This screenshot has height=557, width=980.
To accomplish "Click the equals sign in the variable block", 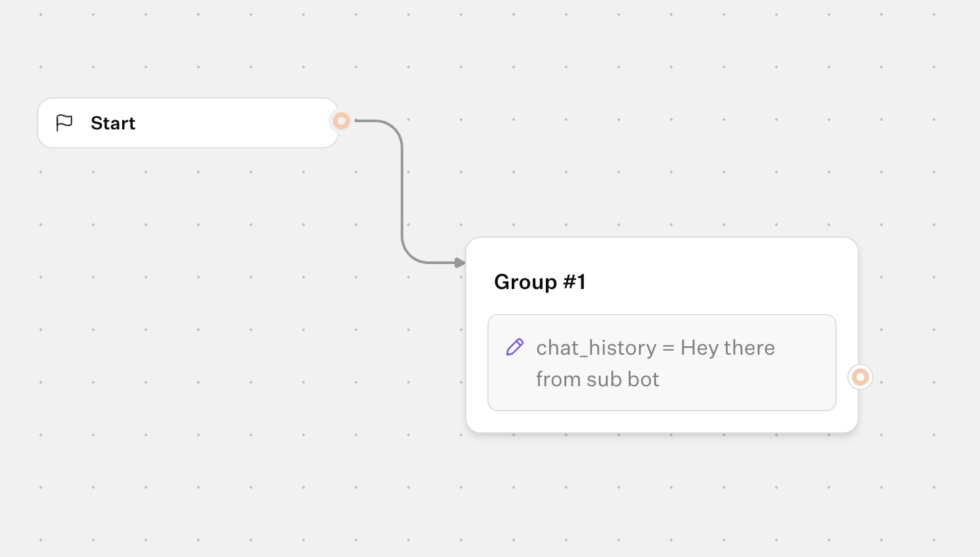I will tap(669, 348).
